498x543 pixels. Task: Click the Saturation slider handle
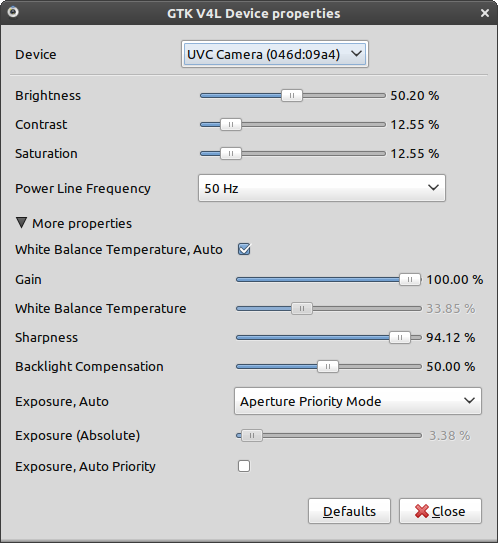click(x=231, y=153)
